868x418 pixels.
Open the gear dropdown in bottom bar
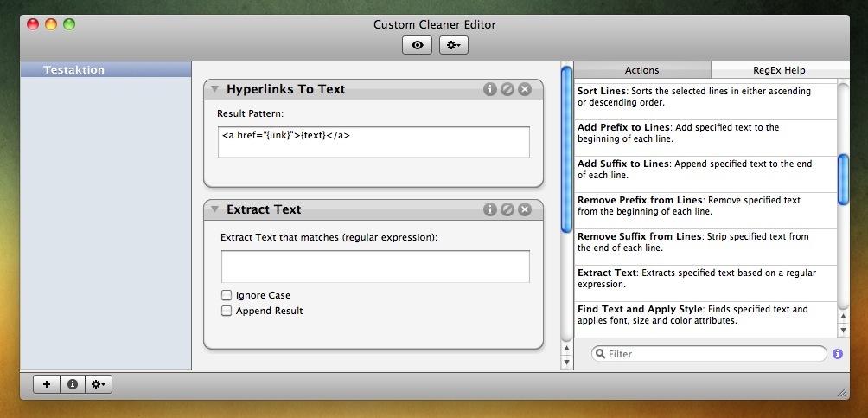[x=99, y=384]
